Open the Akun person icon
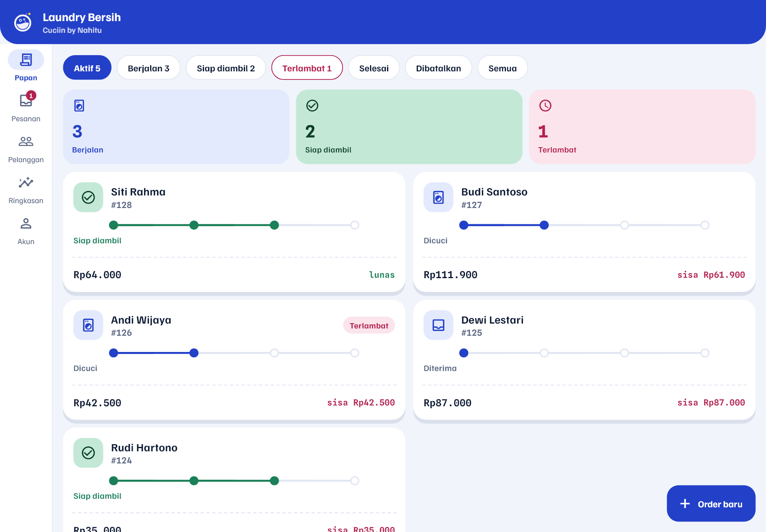Screen dimensions: 766x532 click(x=26, y=223)
